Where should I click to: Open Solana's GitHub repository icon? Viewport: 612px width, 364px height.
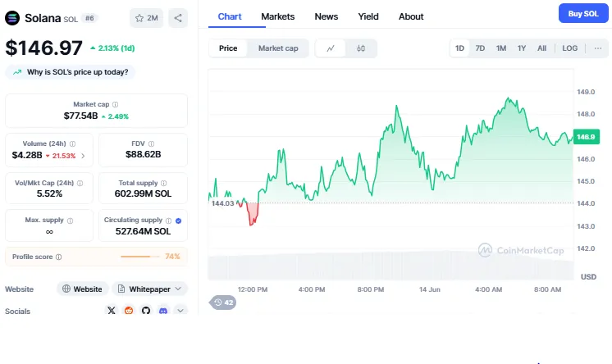146,311
